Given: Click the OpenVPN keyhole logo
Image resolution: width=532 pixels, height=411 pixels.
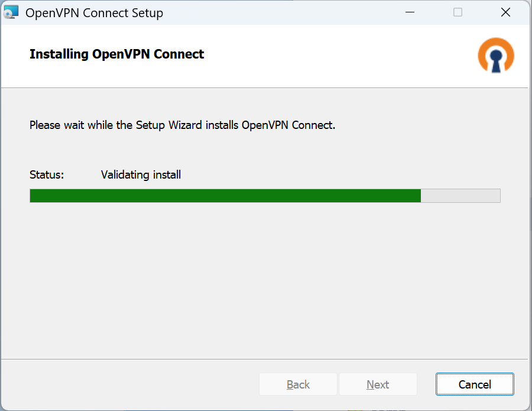Looking at the screenshot, I should (495, 56).
